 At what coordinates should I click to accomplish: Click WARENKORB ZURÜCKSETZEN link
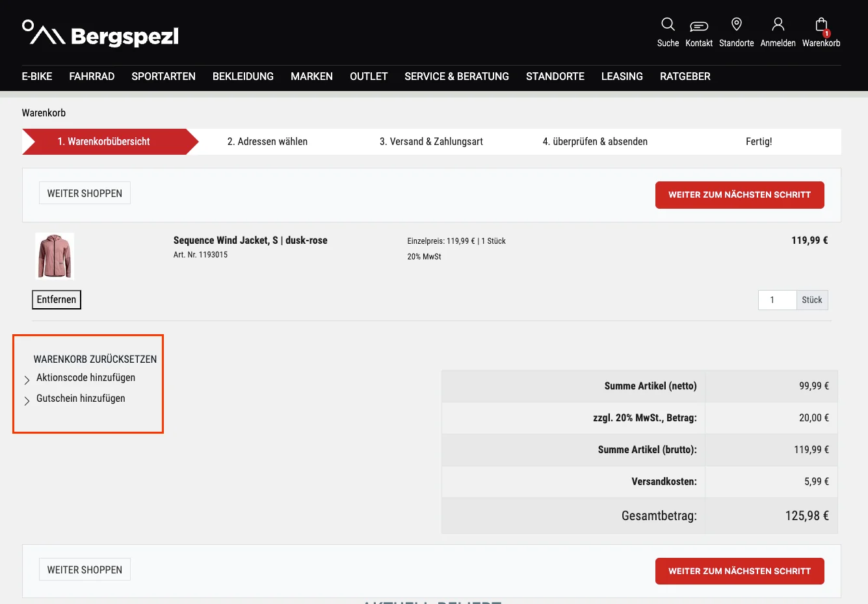click(95, 359)
